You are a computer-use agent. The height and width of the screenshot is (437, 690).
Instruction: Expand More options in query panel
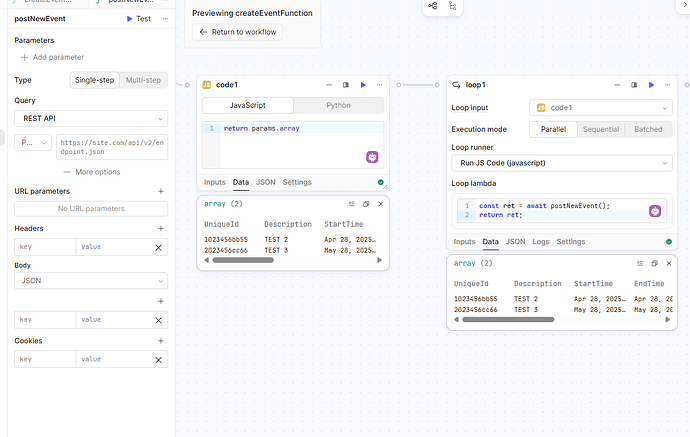[92, 172]
